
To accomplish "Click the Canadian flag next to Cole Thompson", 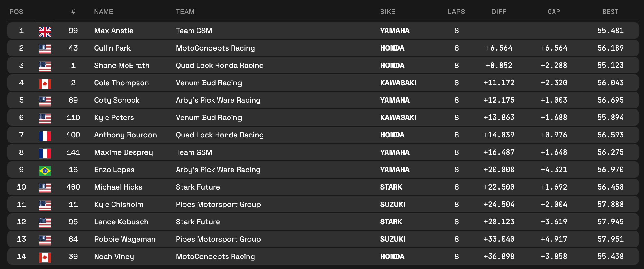I will (45, 84).
